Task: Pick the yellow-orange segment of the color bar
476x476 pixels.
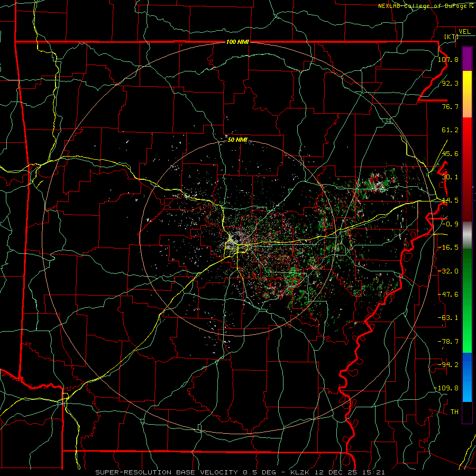Action: tap(467, 94)
